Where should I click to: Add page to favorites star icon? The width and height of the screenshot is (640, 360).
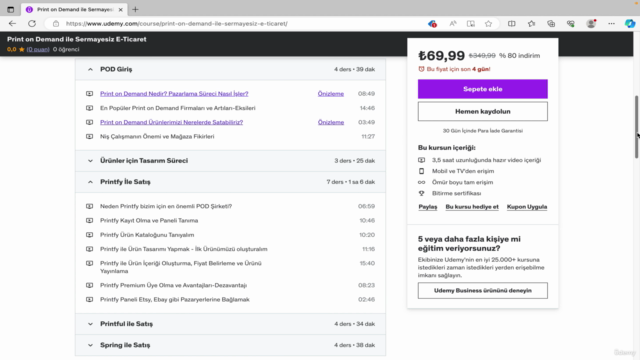point(489,24)
